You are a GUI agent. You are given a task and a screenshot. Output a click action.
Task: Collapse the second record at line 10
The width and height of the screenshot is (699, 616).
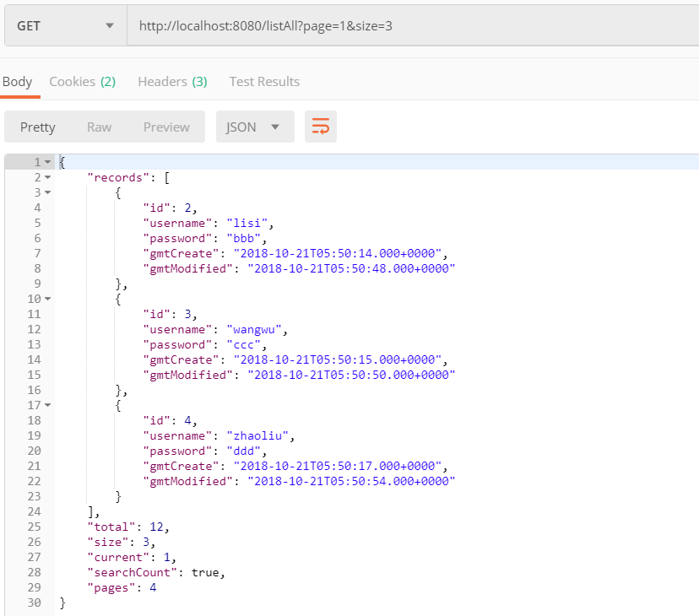48,299
